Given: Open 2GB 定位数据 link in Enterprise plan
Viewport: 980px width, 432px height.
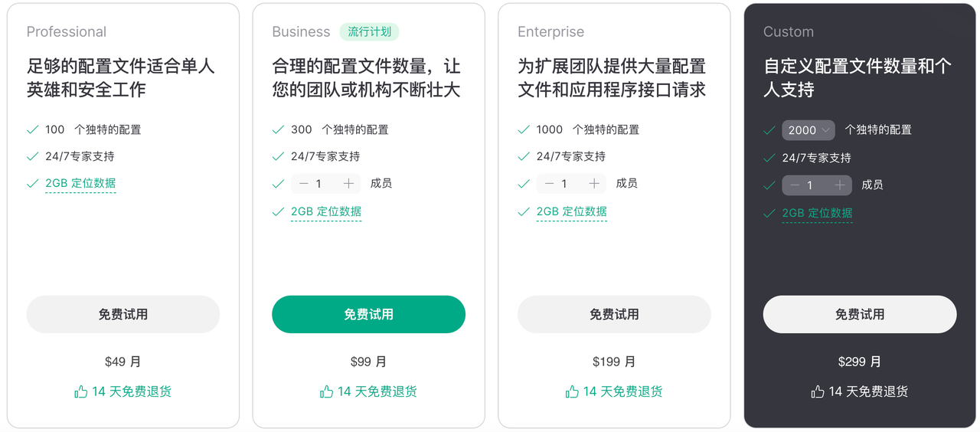Looking at the screenshot, I should [572, 212].
